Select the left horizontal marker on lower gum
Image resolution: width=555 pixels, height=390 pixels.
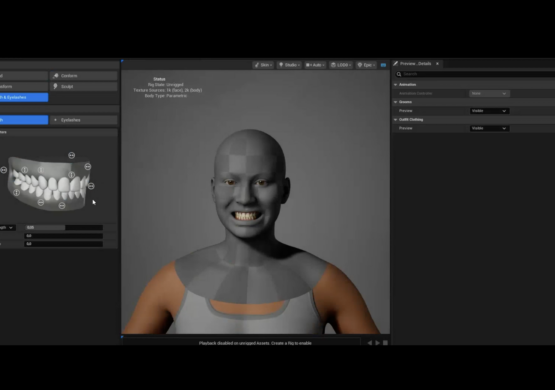tap(41, 202)
